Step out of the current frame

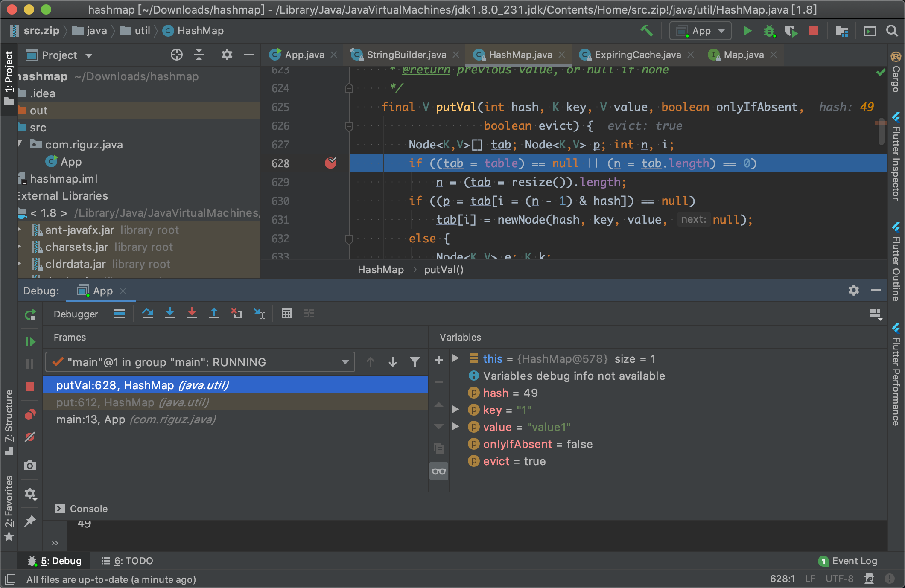214,314
